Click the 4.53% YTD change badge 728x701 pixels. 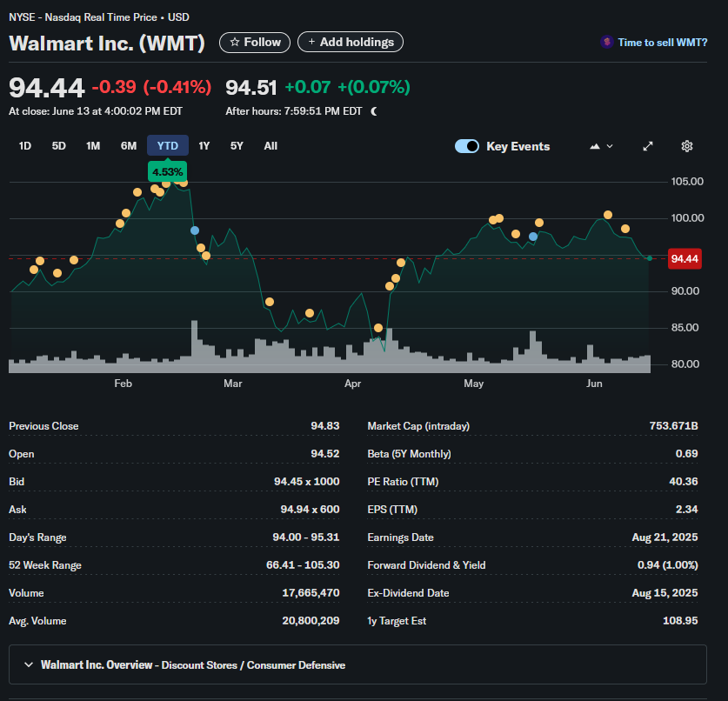tap(168, 171)
